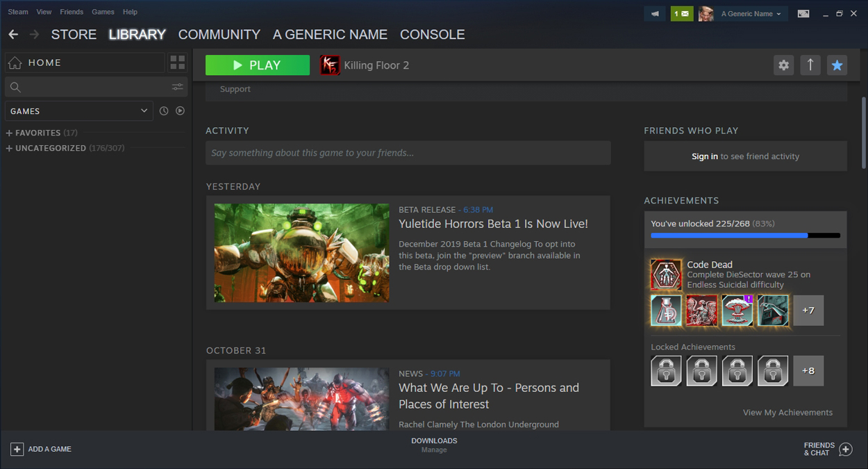Image resolution: width=868 pixels, height=469 pixels.
Task: Go to the STORE tab
Action: [74, 34]
